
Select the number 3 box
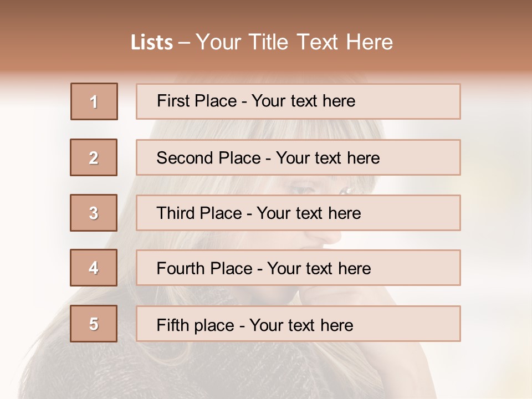click(x=94, y=213)
